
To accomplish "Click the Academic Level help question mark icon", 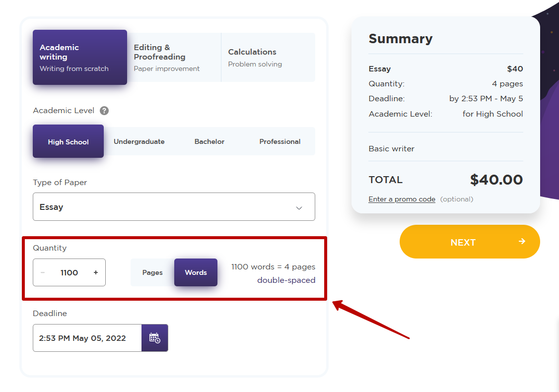I will (104, 111).
